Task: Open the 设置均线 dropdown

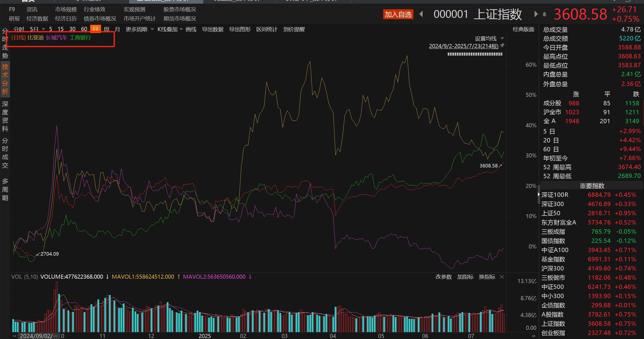Action: [502, 38]
